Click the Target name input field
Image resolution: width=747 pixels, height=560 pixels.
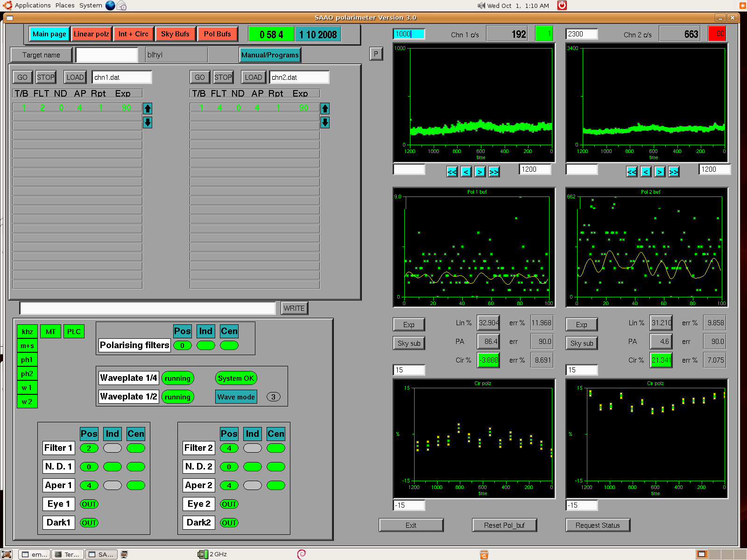(x=107, y=55)
